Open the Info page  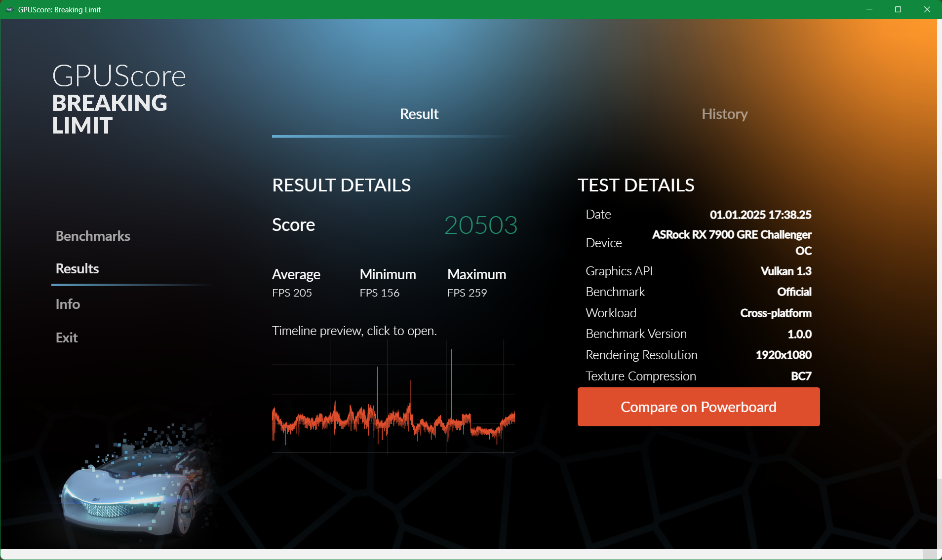click(x=68, y=304)
